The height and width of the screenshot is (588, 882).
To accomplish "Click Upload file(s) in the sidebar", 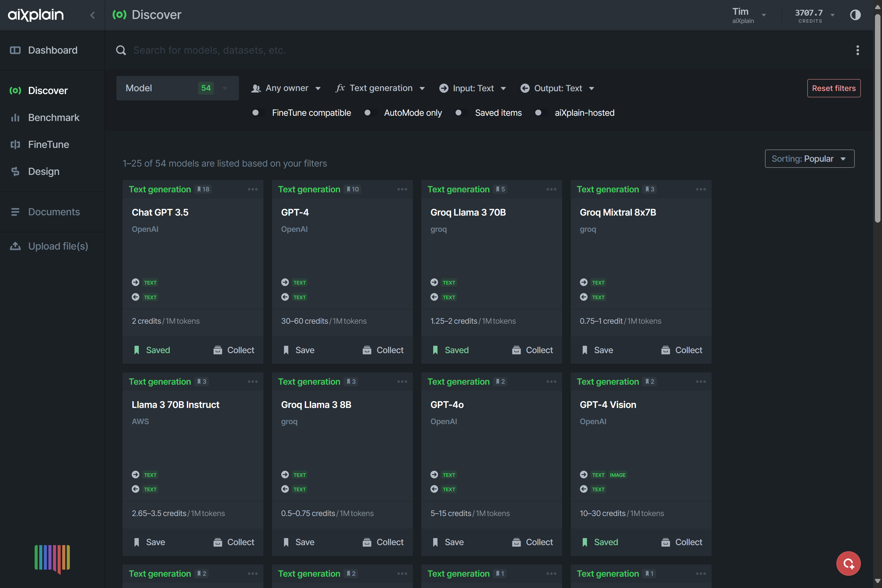I will 52,246.
